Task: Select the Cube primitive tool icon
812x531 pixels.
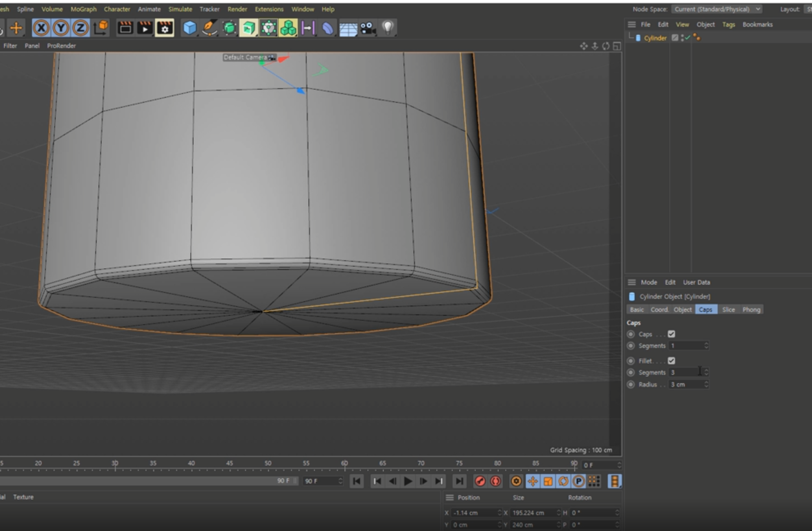Action: pos(189,28)
